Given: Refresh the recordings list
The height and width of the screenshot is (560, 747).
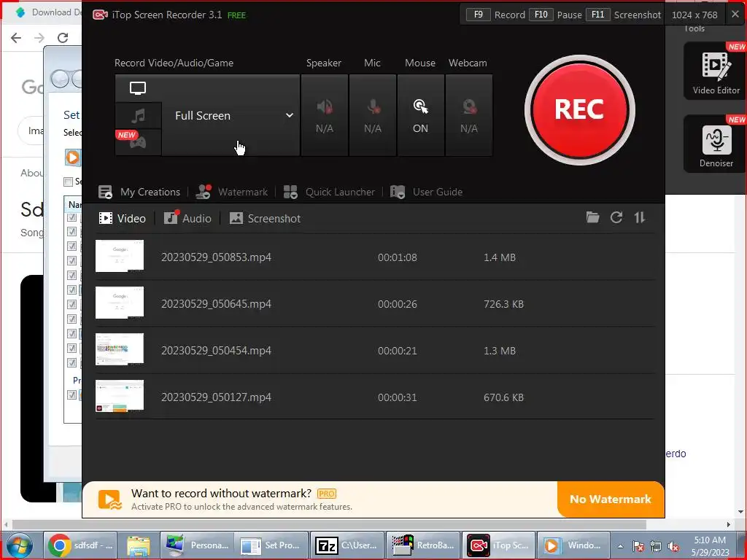Looking at the screenshot, I should [x=616, y=217].
